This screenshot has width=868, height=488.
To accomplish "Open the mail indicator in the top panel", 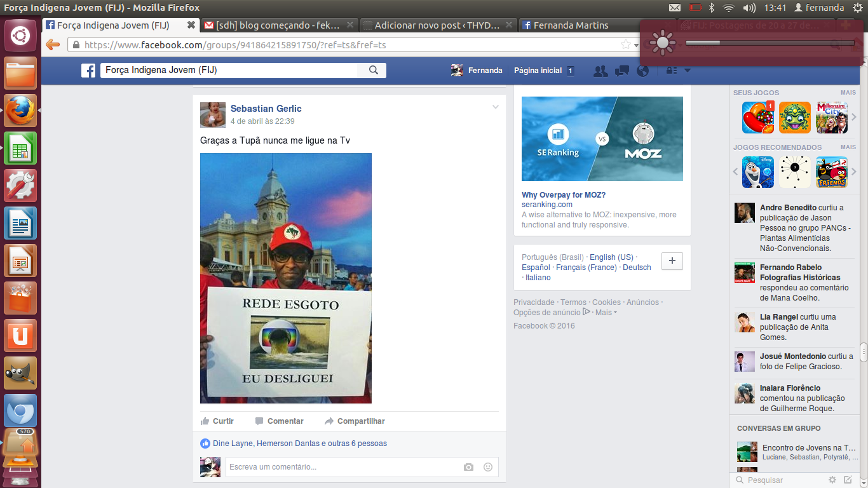I will coord(675,8).
